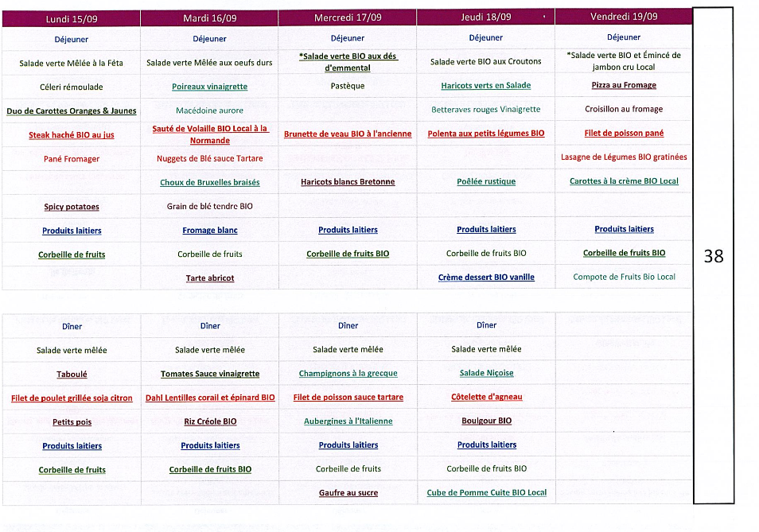Select 'Côtelette d'agneau' entry
The width and height of the screenshot is (759, 532).
[486, 397]
